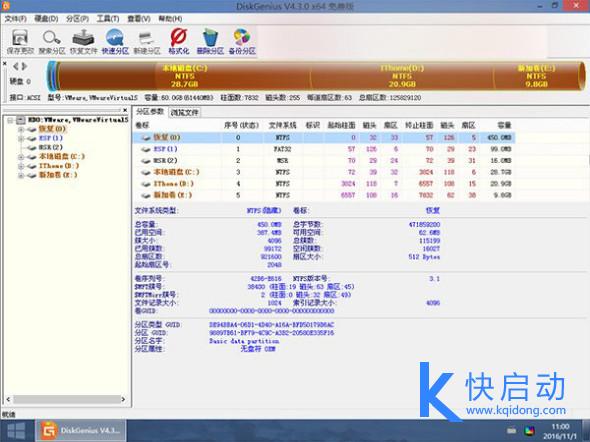Viewport: 590px width, 442px height.
Task: Expand the 恢复(0) tree node
Action: [x=21, y=129]
